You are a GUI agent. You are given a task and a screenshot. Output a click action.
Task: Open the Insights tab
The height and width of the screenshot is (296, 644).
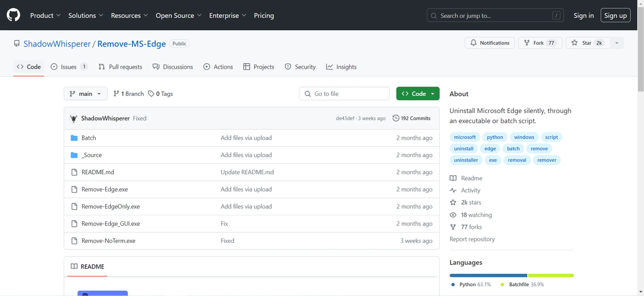click(341, 67)
